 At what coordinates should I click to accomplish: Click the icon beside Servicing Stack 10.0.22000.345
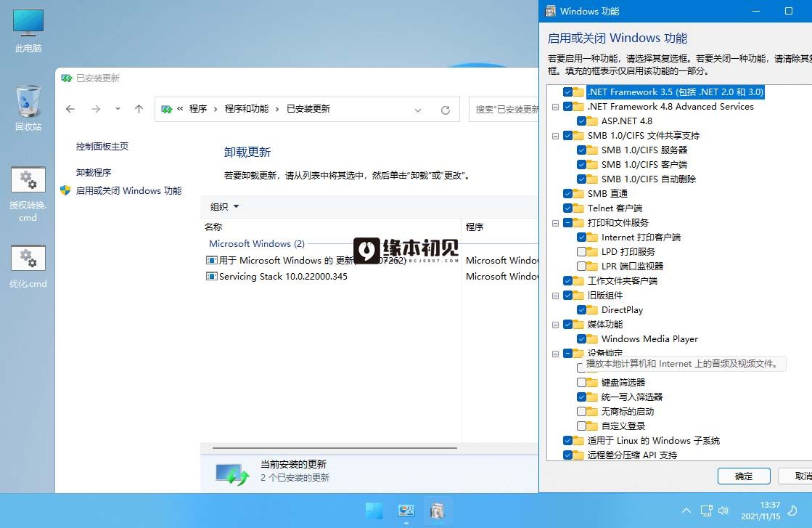[211, 276]
